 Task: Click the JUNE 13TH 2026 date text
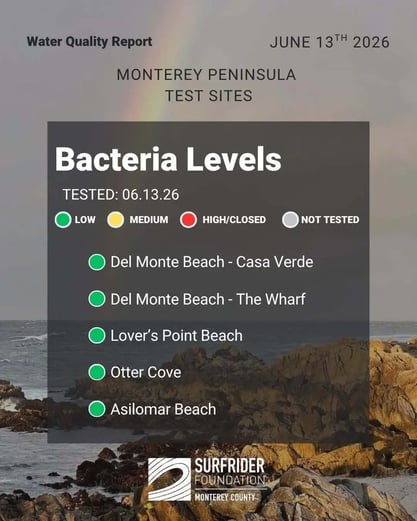pyautogui.click(x=330, y=42)
